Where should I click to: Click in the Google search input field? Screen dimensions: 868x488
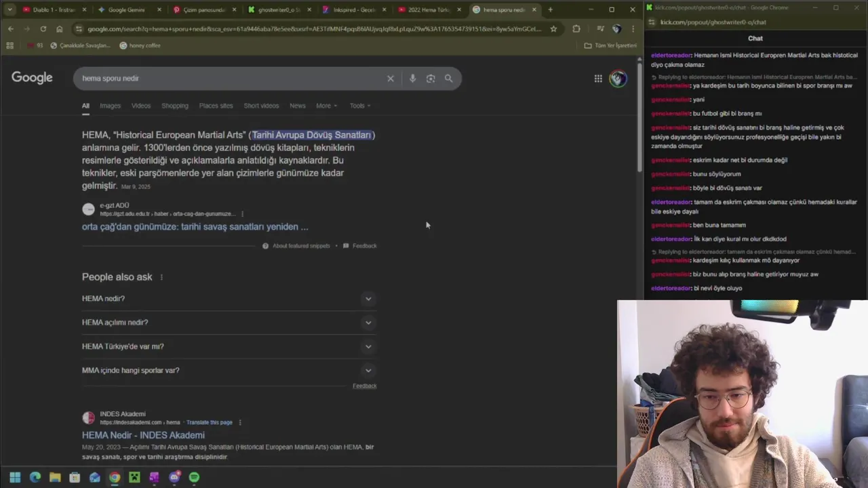(231, 79)
